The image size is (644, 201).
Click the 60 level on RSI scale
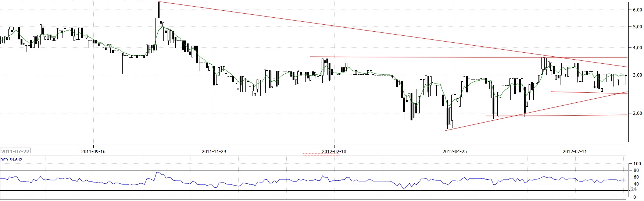coord(635,177)
